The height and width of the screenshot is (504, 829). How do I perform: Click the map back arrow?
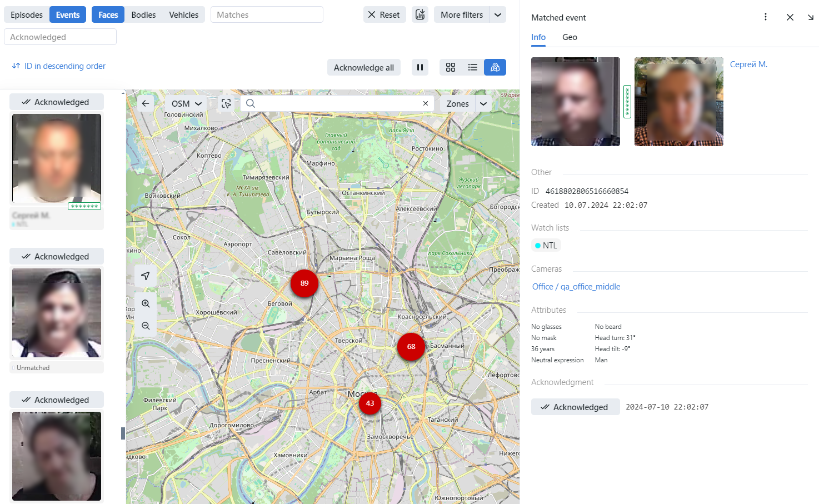click(x=146, y=103)
